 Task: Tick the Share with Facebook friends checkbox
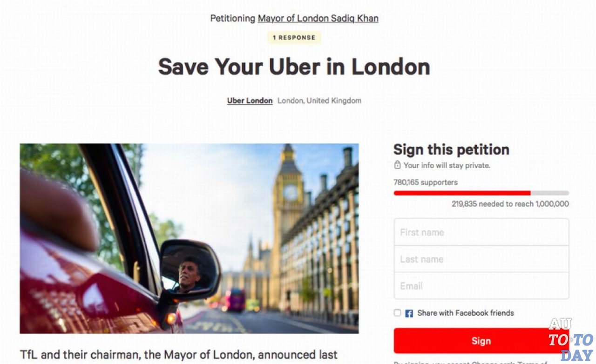coord(397,313)
